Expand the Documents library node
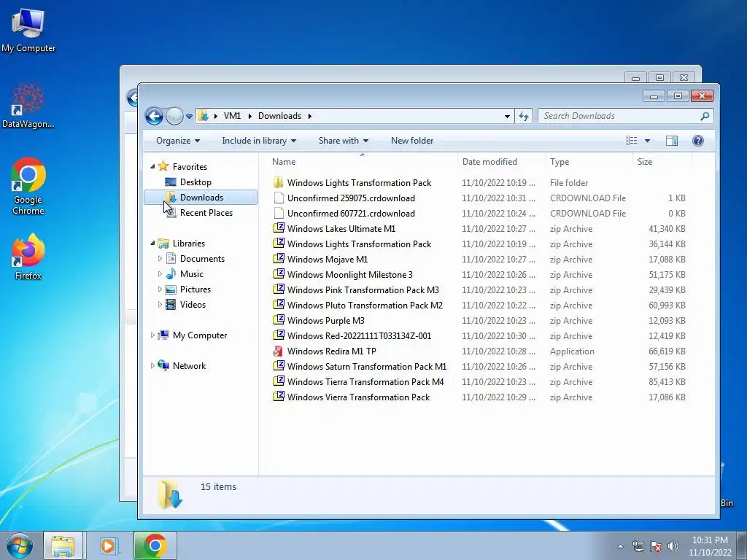747x560 pixels. tap(160, 259)
